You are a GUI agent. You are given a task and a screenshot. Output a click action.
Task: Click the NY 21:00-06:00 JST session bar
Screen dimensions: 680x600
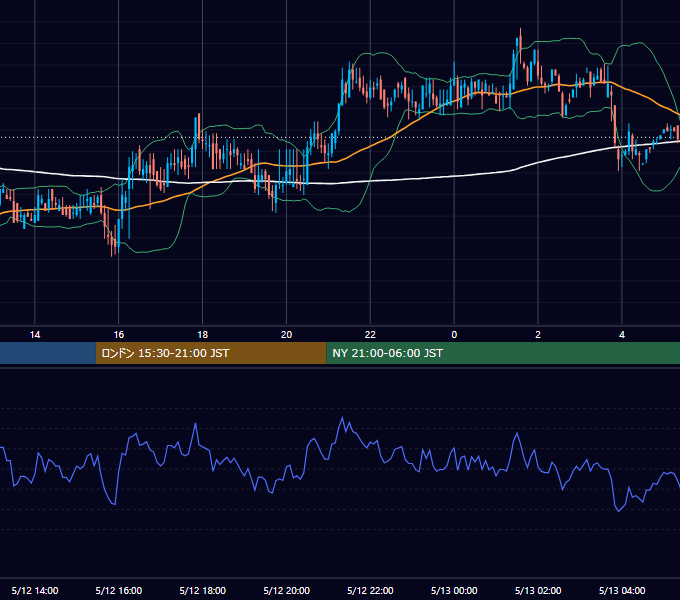[503, 353]
